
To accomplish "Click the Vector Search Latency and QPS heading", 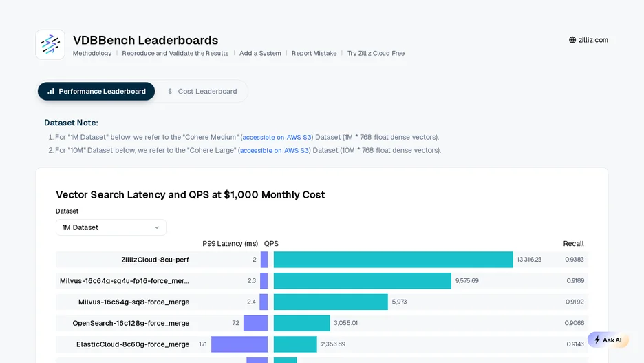I will [x=190, y=194].
